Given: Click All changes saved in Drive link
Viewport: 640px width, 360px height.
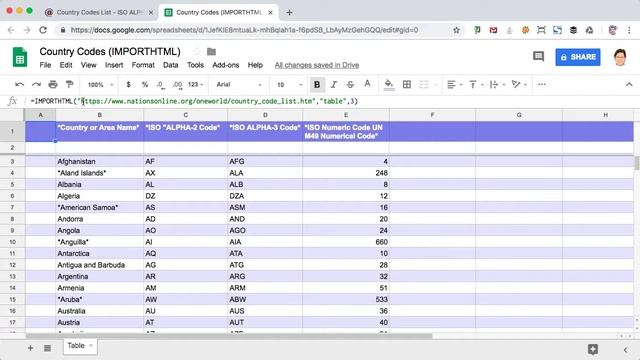Looking at the screenshot, I should pyautogui.click(x=317, y=65).
